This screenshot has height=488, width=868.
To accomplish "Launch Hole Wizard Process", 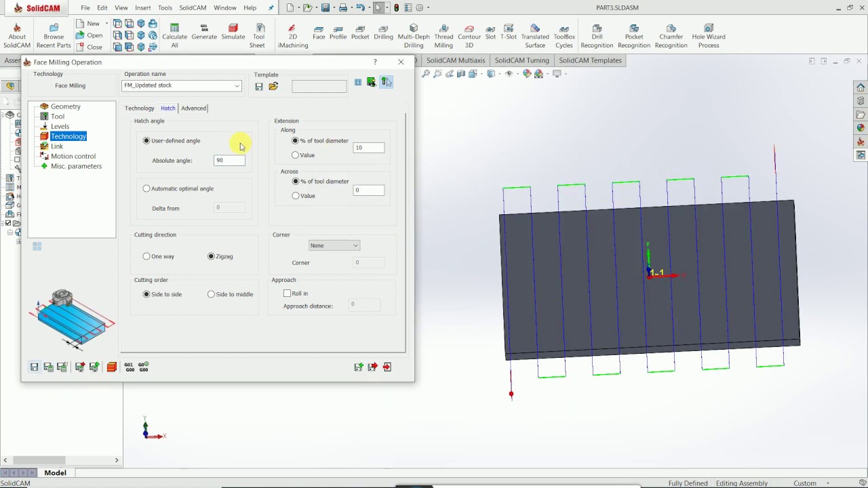I will pos(709,36).
